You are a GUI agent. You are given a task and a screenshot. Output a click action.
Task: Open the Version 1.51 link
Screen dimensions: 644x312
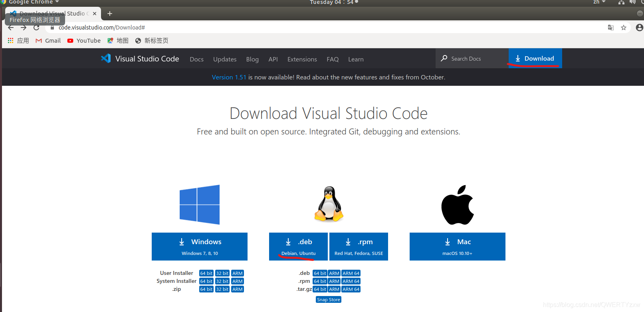coord(229,77)
